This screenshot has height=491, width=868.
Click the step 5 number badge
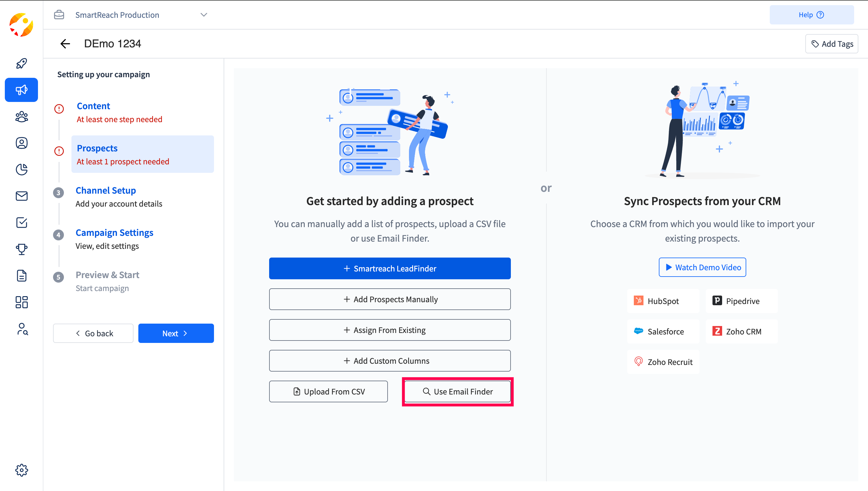58,277
